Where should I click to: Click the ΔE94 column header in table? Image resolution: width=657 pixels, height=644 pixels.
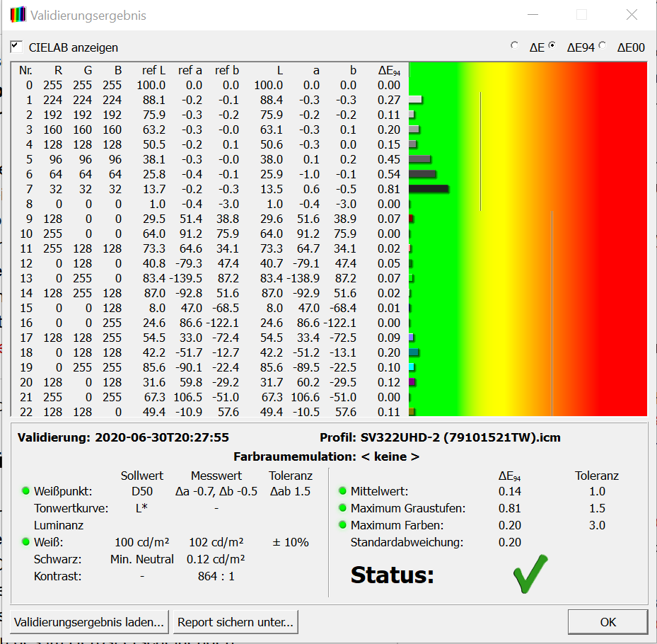[x=389, y=70]
